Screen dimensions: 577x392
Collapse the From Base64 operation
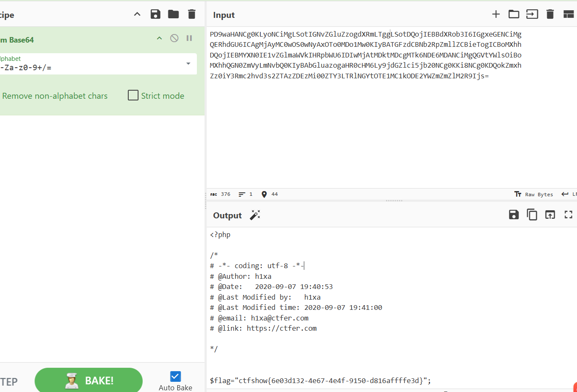(x=159, y=38)
